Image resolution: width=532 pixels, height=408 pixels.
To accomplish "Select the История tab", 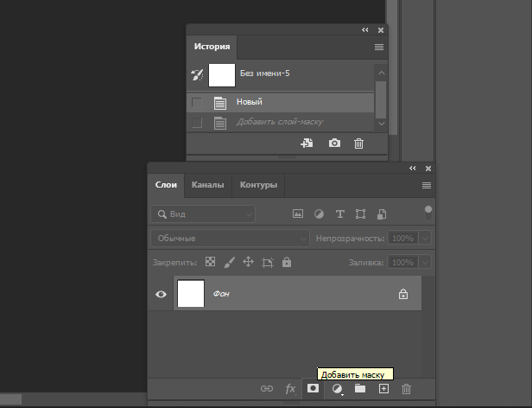I will [x=212, y=47].
